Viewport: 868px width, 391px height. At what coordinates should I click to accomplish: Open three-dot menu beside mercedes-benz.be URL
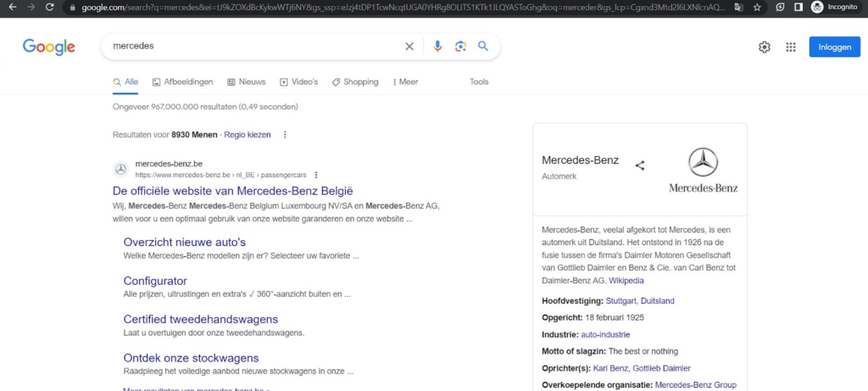click(316, 175)
